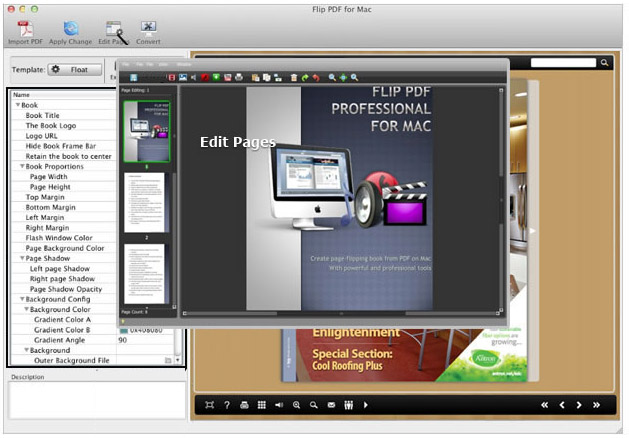Click the red Flash icon in the editor toolbar
The image size is (629, 438).
click(205, 77)
